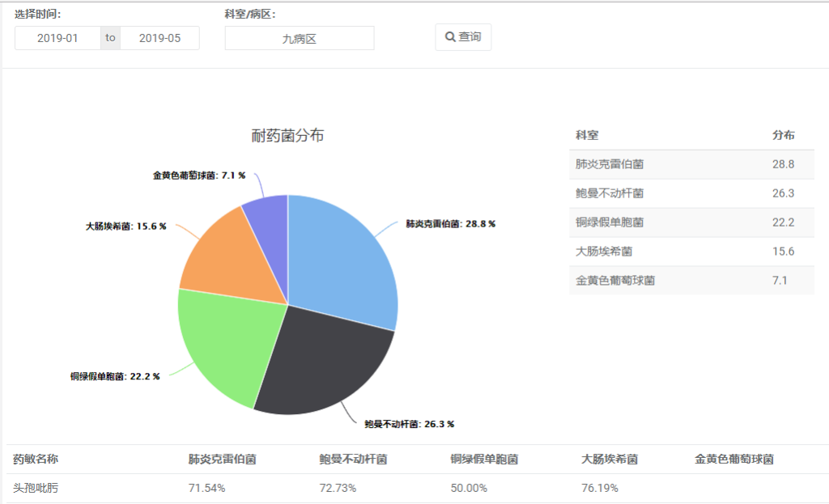Screen dimensions: 829x504
Task: Click the 药敏名称 column header
Action: [x=36, y=459]
